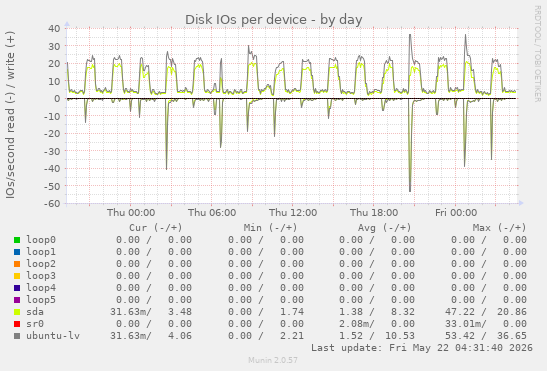This screenshot has height=371, width=547.
Task: Click the orange loop2 legend swatch
Action: click(x=17, y=264)
